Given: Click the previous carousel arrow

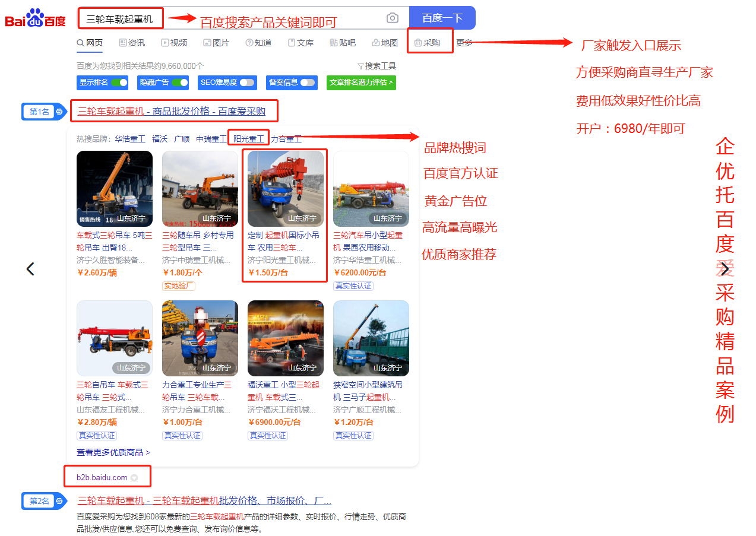Looking at the screenshot, I should point(30,269).
